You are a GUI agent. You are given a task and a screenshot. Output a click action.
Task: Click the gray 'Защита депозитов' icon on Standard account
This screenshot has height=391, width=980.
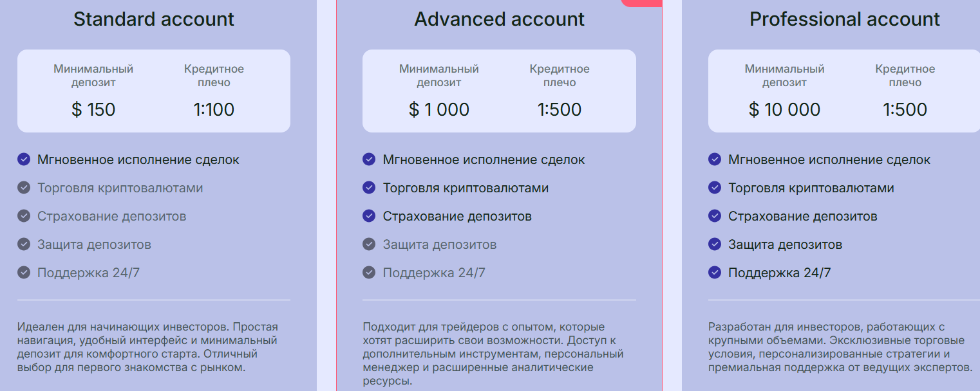coord(23,244)
